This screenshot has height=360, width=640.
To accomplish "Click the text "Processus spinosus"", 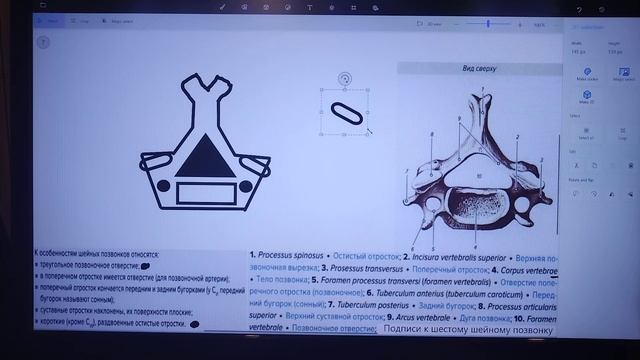I will point(290,255).
